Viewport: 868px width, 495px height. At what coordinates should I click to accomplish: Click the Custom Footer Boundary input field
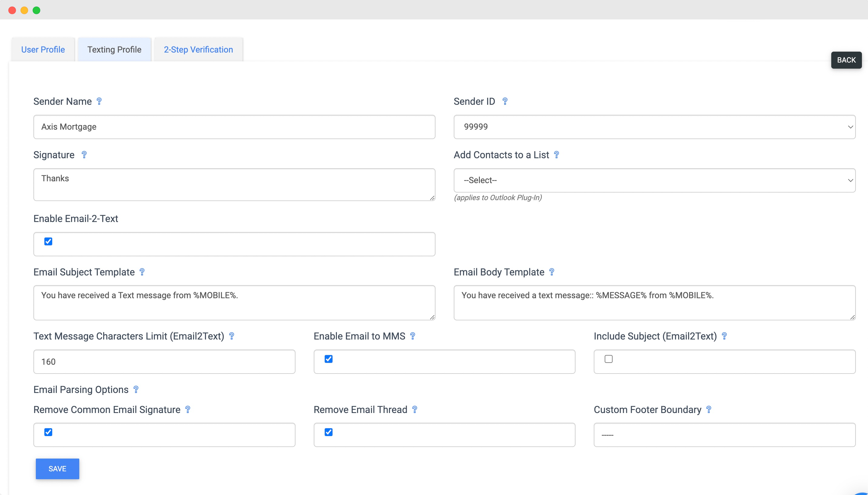click(x=725, y=435)
